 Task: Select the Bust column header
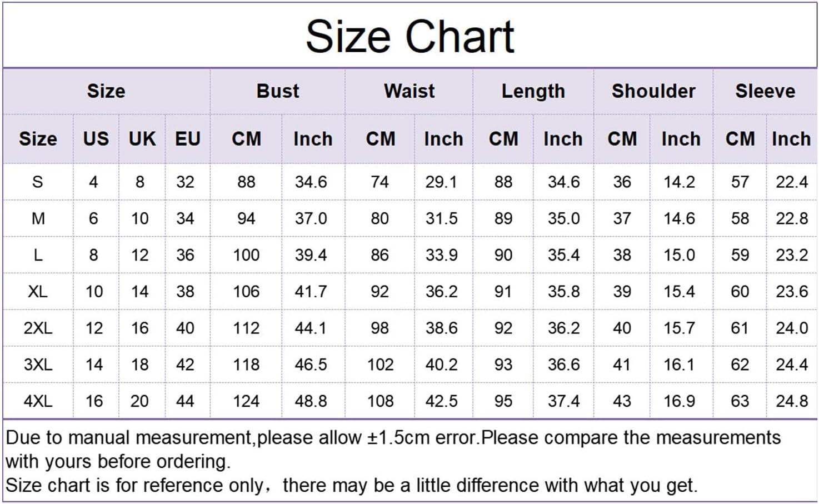[277, 91]
